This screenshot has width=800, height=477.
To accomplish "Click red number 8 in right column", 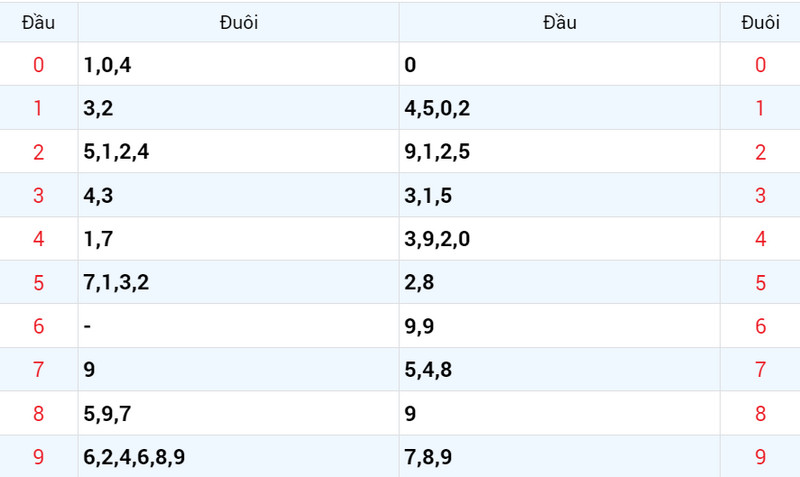I will pyautogui.click(x=760, y=413).
